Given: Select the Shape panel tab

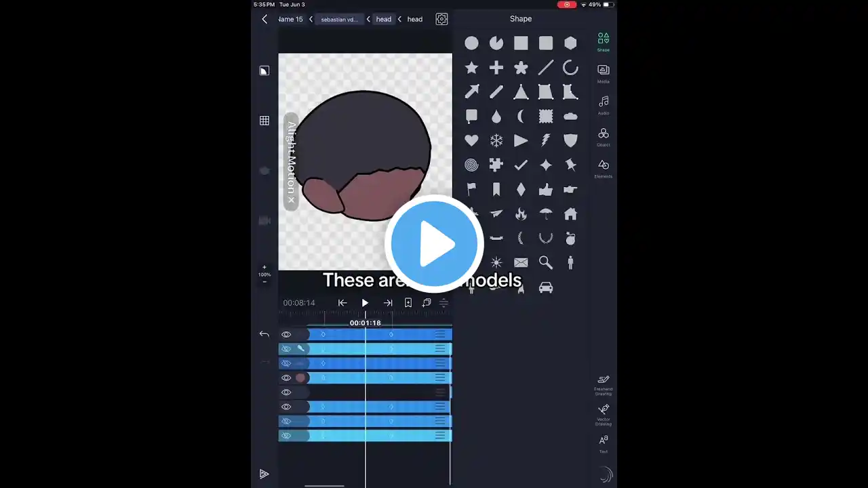Looking at the screenshot, I should pyautogui.click(x=603, y=42).
